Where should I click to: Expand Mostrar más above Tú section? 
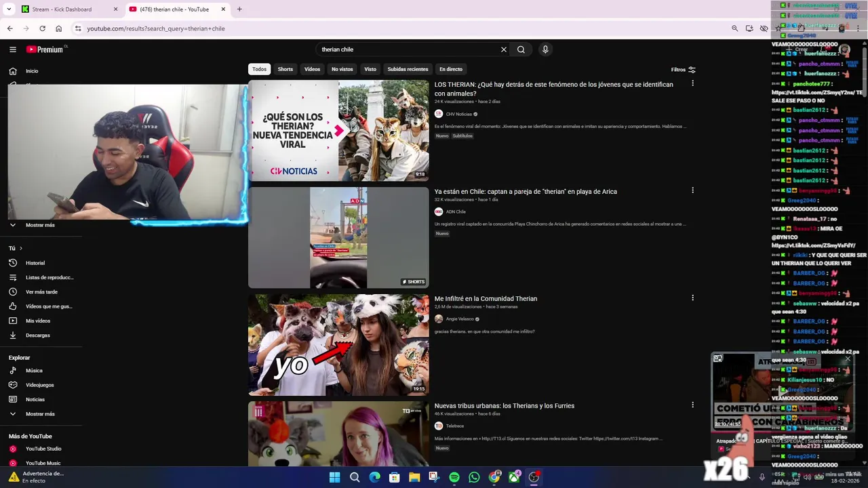tap(40, 225)
